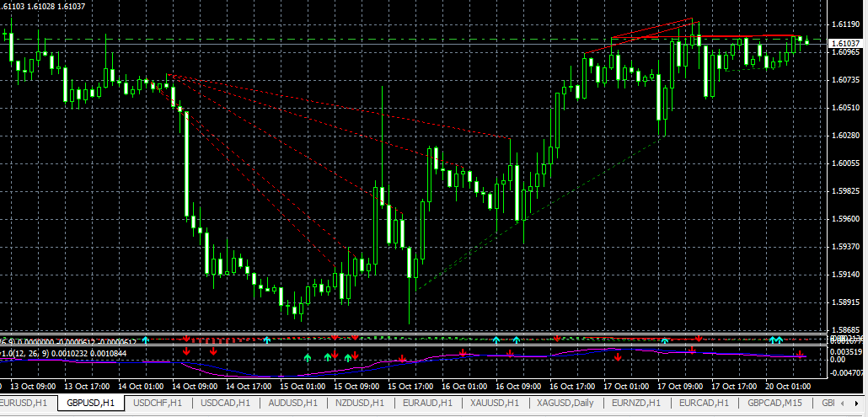Image resolution: width=868 pixels, height=417 pixels.
Task: Click the 1.59140 price scale label
Action: 845,275
